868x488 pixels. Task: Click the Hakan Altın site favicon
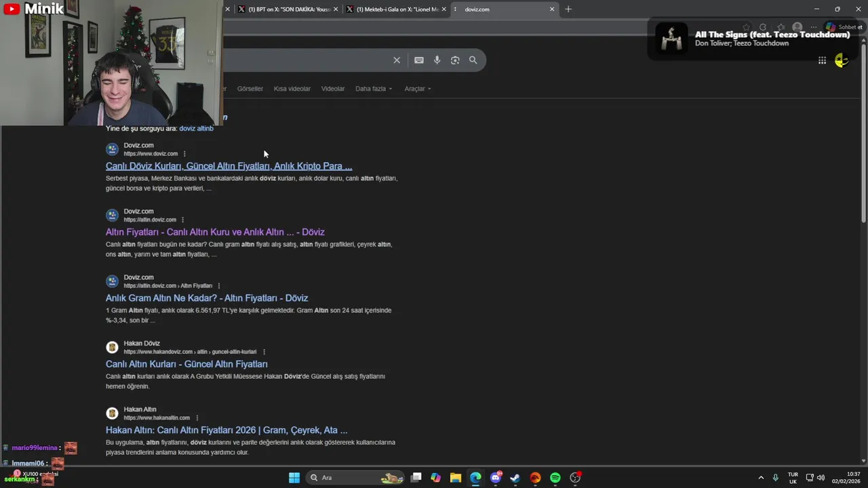pos(112,413)
